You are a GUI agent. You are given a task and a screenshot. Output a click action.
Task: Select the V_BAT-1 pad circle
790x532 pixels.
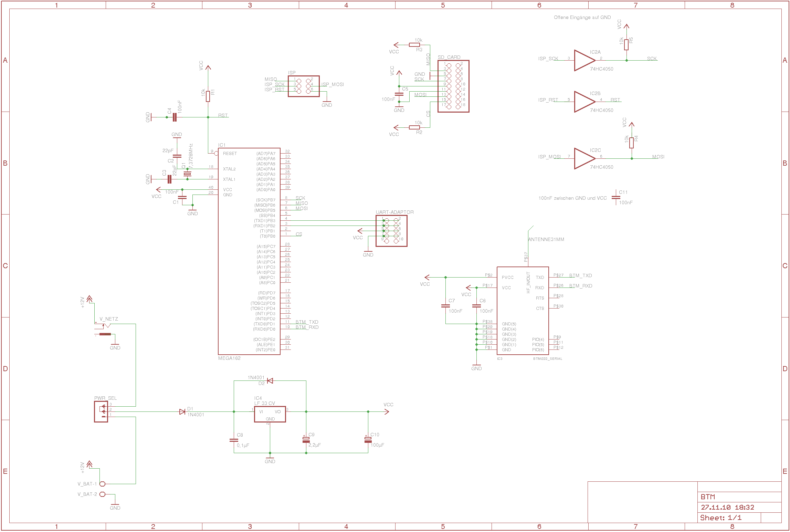coord(102,484)
